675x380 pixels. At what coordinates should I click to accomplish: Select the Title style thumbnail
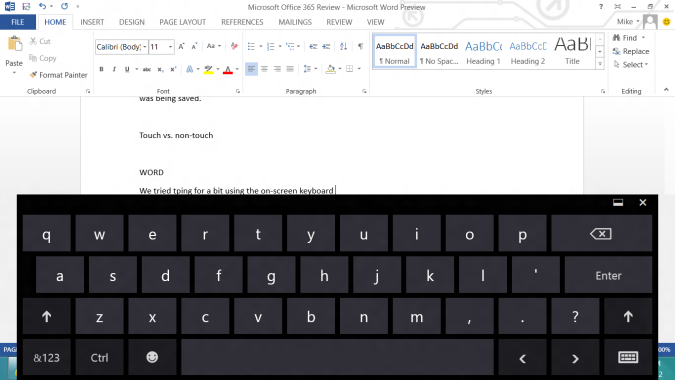573,51
